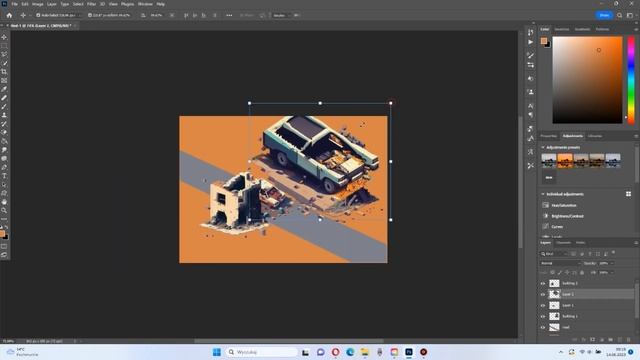Open the Clone Source stamp icon in dock
Image resolution: width=640 pixels, height=360 pixels.
(530, 92)
